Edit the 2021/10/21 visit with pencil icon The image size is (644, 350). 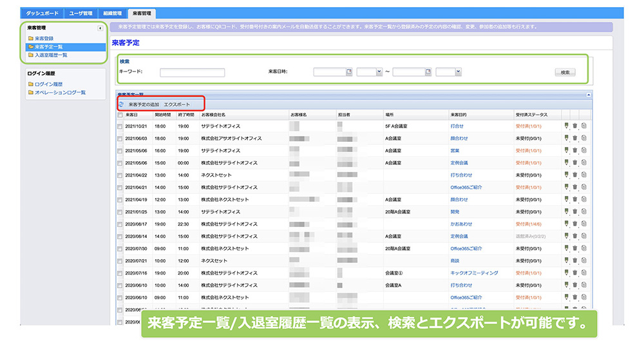(566, 126)
